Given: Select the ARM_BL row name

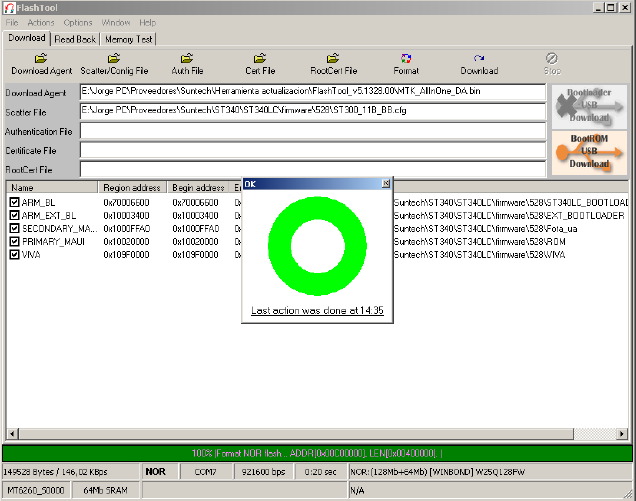Looking at the screenshot, I should coord(39,202).
